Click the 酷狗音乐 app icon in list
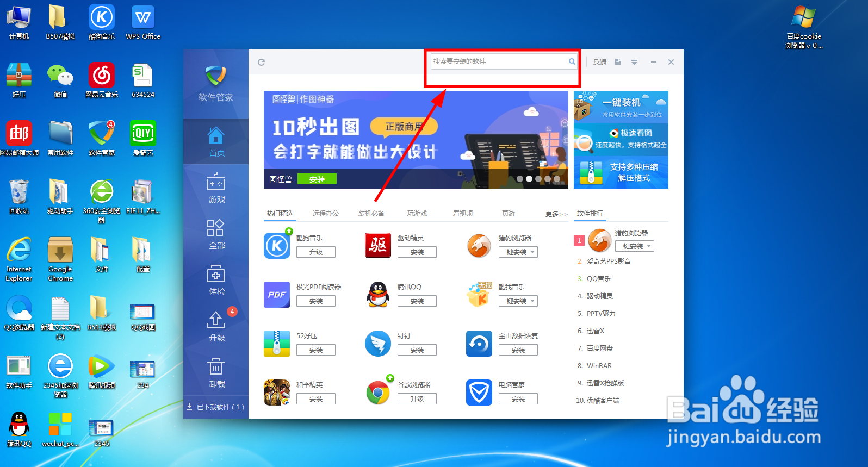The width and height of the screenshot is (868, 467). [x=277, y=245]
